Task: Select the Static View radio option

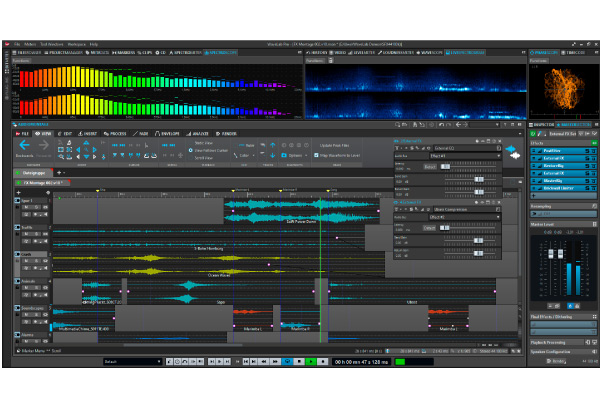Action: click(204, 143)
